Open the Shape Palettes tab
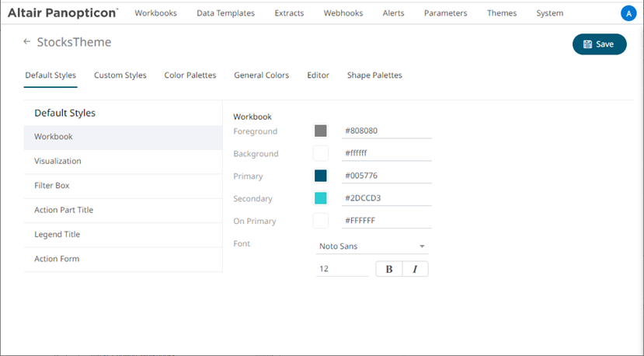644x356 pixels. 374,75
